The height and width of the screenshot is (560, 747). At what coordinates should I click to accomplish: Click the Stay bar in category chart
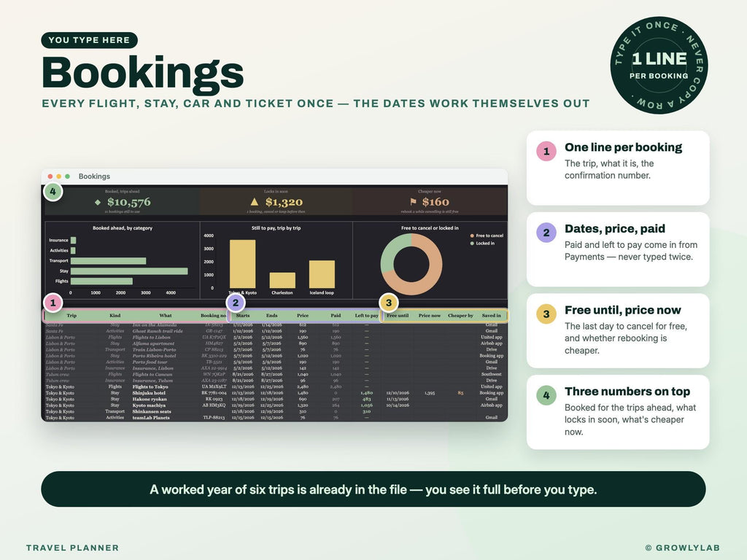(x=129, y=271)
